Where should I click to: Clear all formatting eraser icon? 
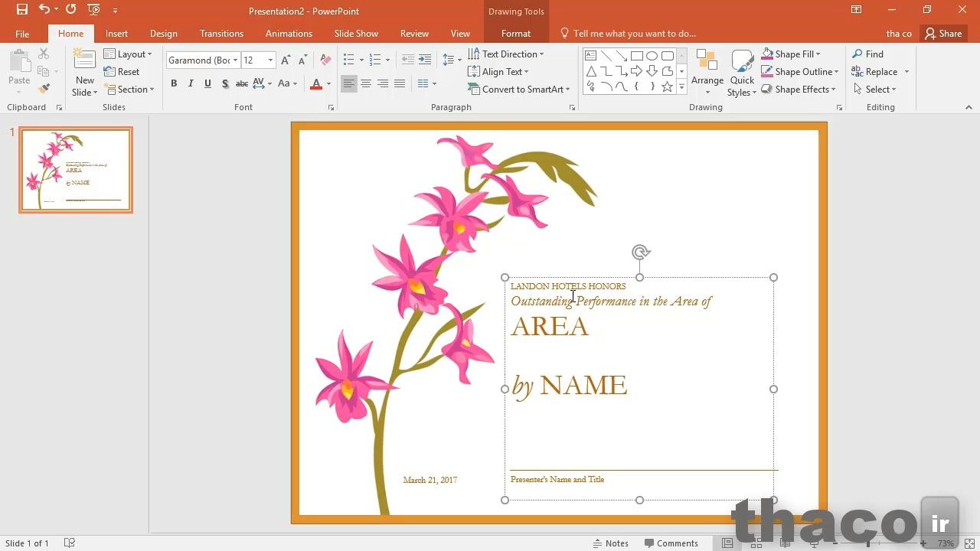click(325, 60)
